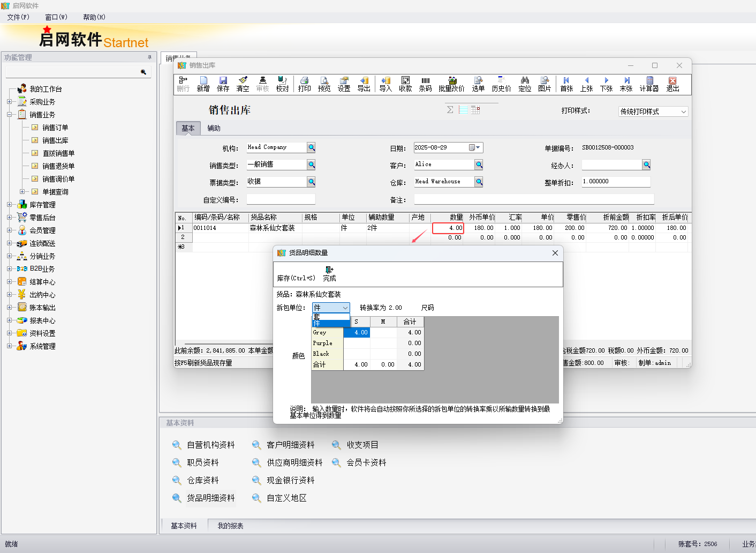Open the 会员卡资料 link
The image size is (756, 553).
pos(366,462)
